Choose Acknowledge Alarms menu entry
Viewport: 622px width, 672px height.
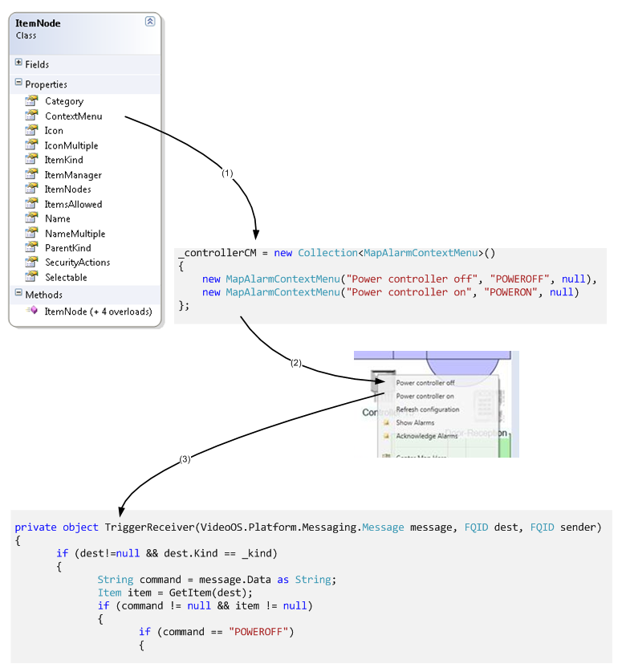coord(427,436)
